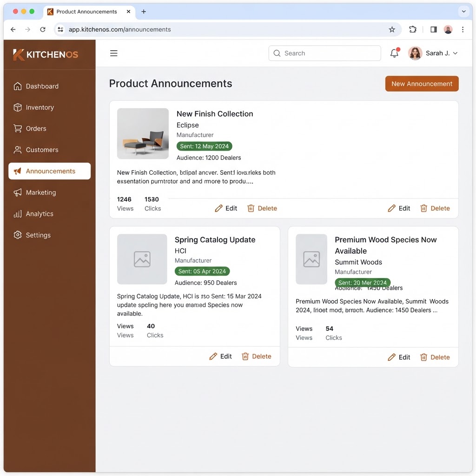Delete the Spring Catalog Update announcement
Viewport: 476px width, 476px height.
(x=257, y=357)
